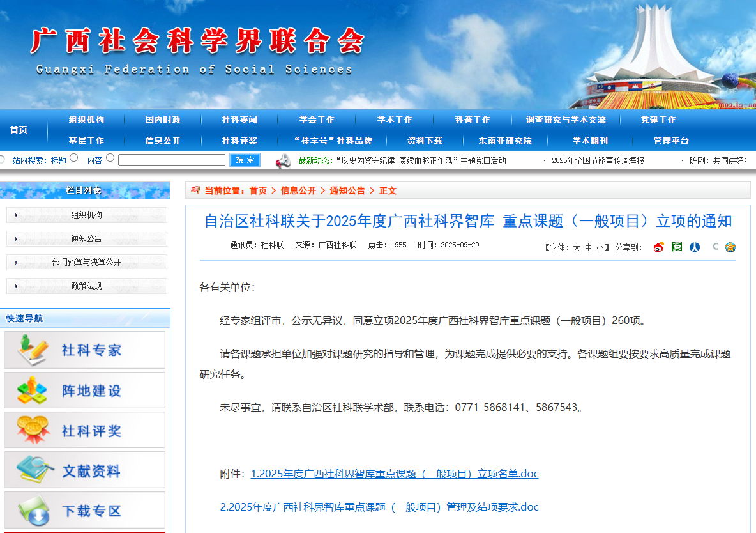Screen dimensions: 756x533
Task: Click the megaphone icon beside 最新动态
Action: 283,161
